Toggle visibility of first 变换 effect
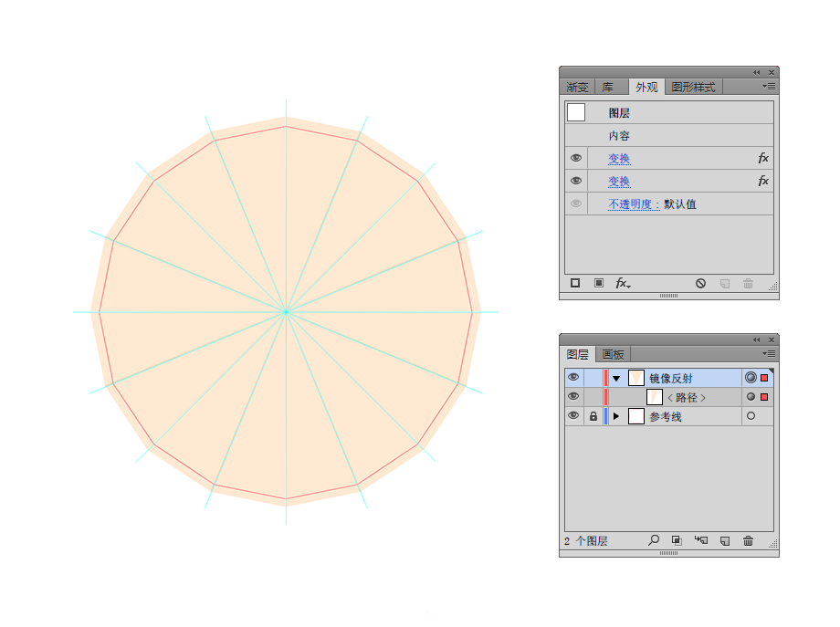840x627 pixels. pyautogui.click(x=576, y=158)
